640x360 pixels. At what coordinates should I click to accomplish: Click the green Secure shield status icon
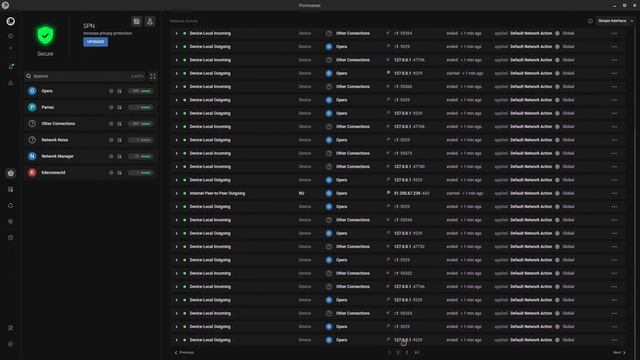pos(45,35)
